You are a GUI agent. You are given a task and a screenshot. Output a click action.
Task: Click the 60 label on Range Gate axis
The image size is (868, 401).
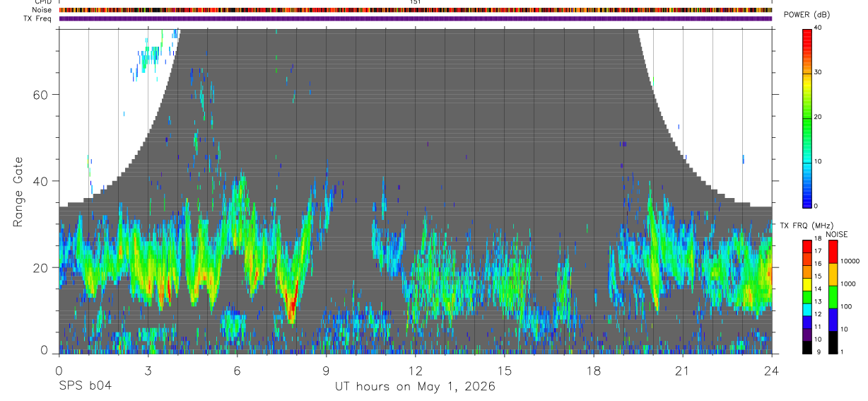[x=40, y=94]
